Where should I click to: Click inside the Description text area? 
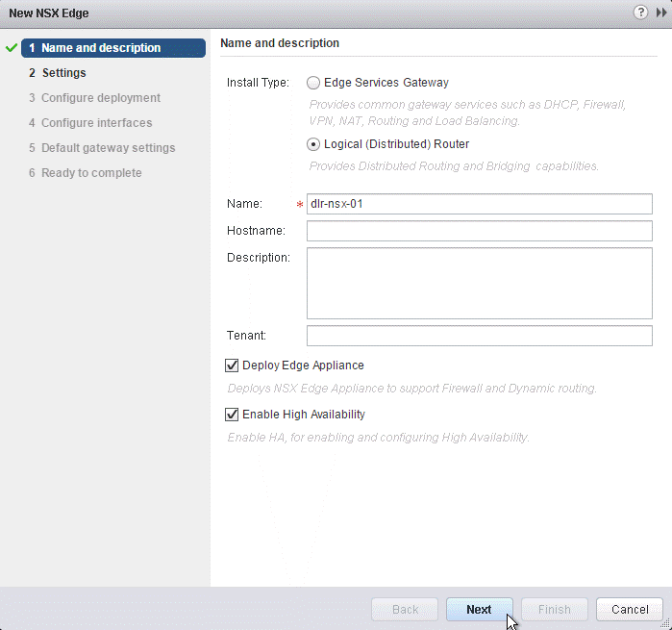(x=479, y=283)
